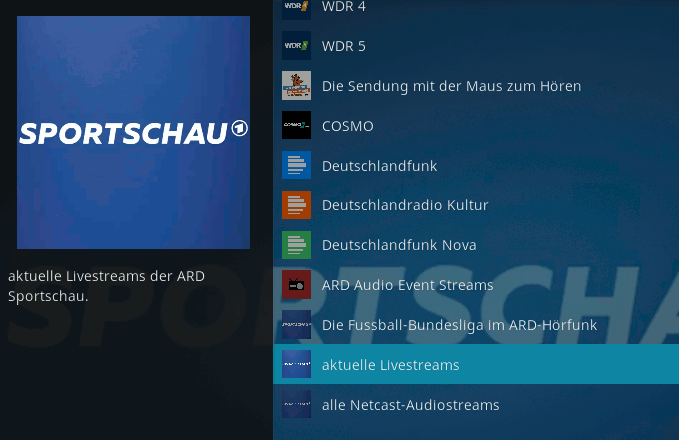
Task: Open Die Fussball-Bundesliga im ARD-Hörfunk
Action: click(x=476, y=325)
